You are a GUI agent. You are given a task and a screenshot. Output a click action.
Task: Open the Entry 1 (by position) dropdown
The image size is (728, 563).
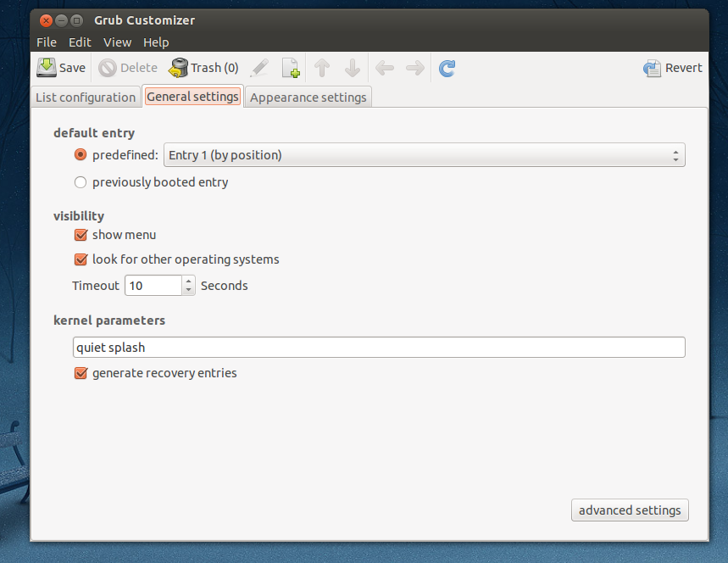pyautogui.click(x=425, y=155)
